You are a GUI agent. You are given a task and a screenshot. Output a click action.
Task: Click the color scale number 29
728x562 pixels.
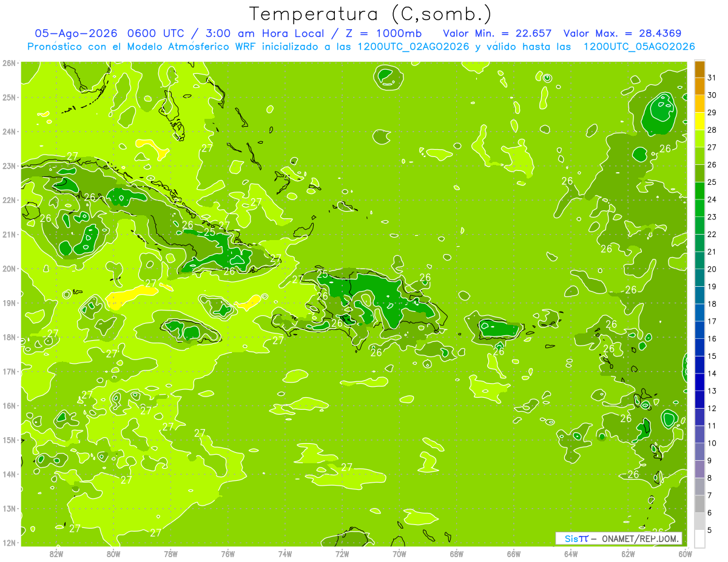712,113
